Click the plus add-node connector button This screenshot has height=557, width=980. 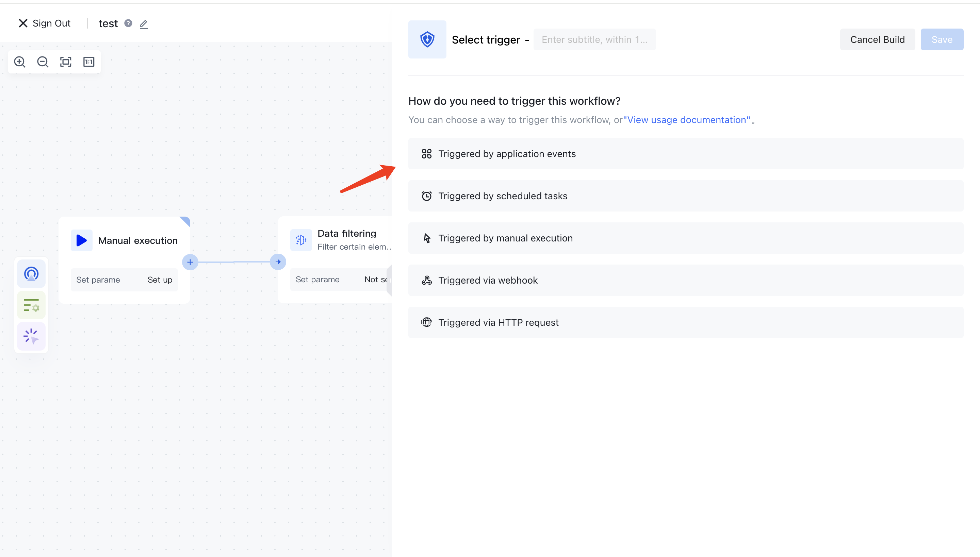point(190,262)
